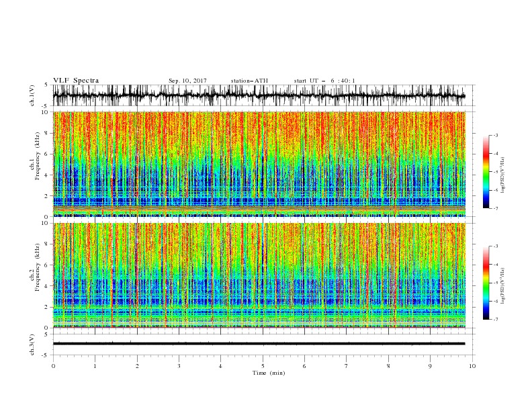Click the "4" kHz tick of ch.2 spectrogram
Screen dimensions: 532x411
46,286
